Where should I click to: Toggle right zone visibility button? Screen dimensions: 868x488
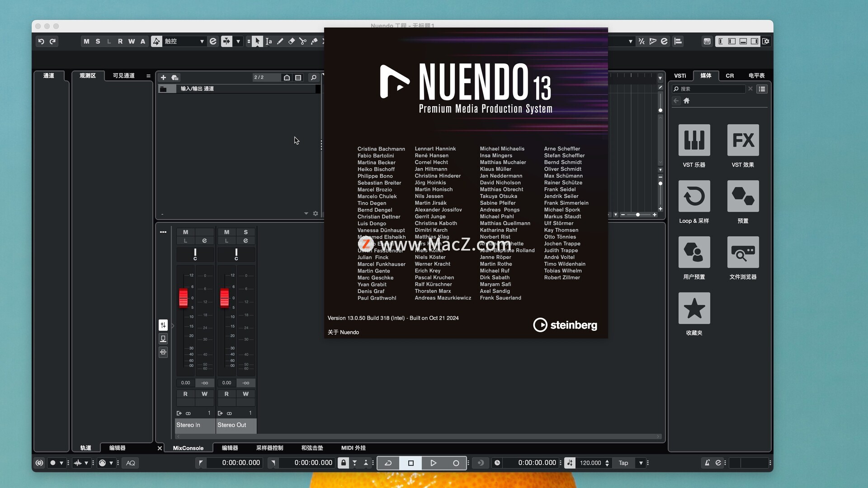click(x=755, y=41)
